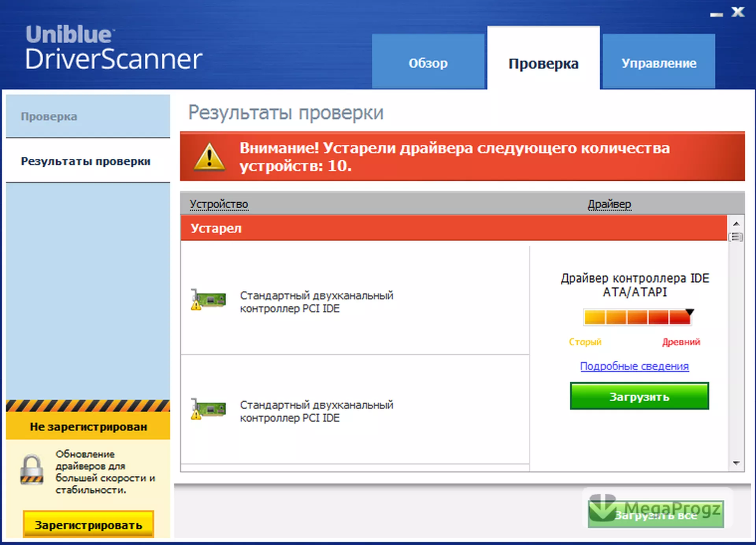Click the Драйвер контроллера IDE ATA/ATAPI text
Screen dimensions: 756x545
[635, 285]
